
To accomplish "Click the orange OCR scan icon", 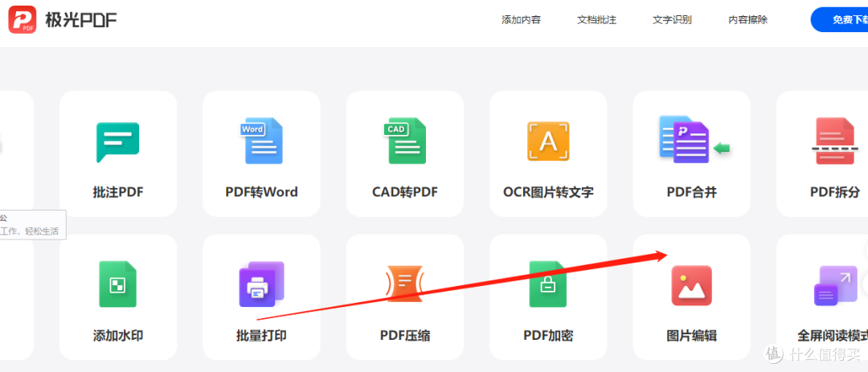I will (548, 141).
